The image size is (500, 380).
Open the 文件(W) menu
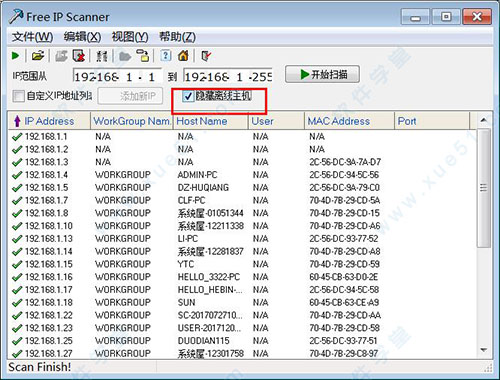click(x=32, y=37)
